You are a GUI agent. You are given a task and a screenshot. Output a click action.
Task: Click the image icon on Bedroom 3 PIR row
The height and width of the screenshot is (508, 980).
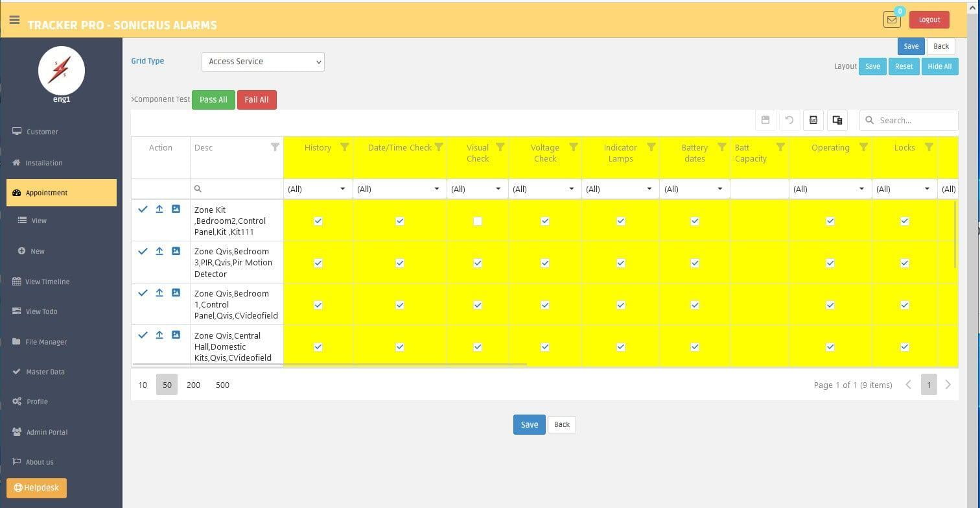(175, 250)
